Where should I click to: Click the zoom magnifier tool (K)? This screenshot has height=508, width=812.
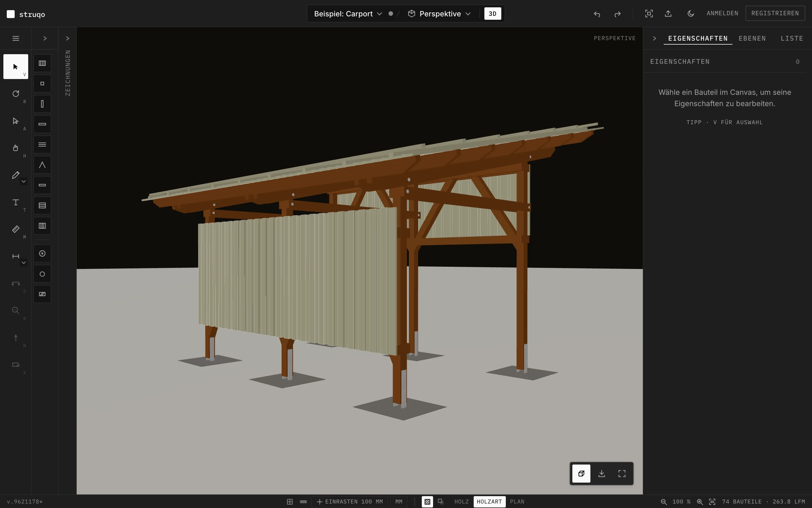tap(16, 310)
